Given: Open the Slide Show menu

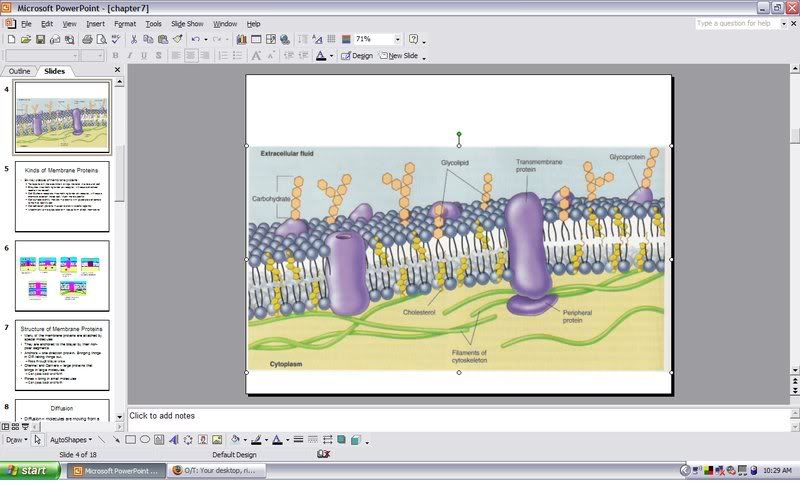Looking at the screenshot, I should (x=187, y=23).
